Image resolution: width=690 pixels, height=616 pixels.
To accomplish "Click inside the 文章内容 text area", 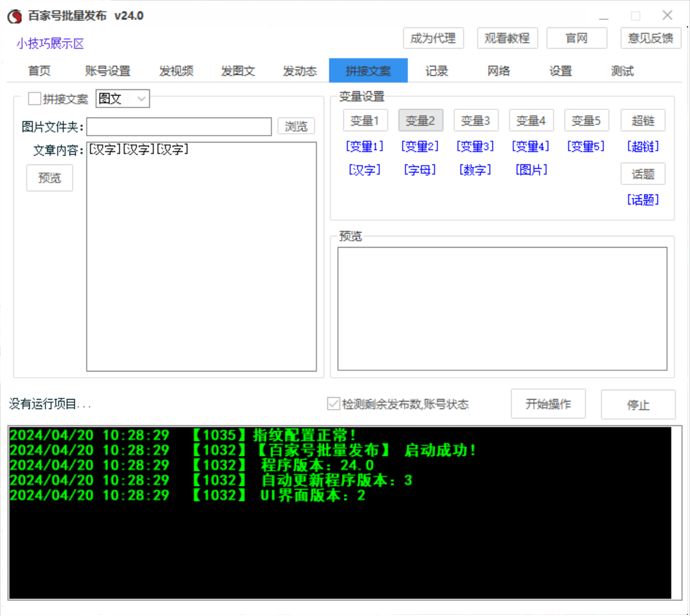I will tap(201, 256).
